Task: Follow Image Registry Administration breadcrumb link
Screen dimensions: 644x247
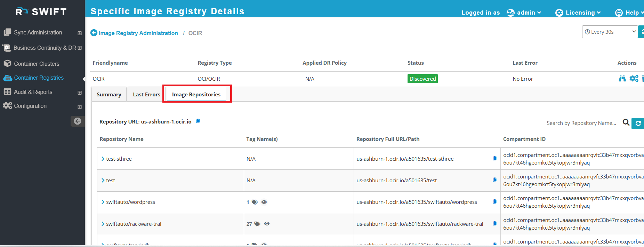Action: pos(138,33)
